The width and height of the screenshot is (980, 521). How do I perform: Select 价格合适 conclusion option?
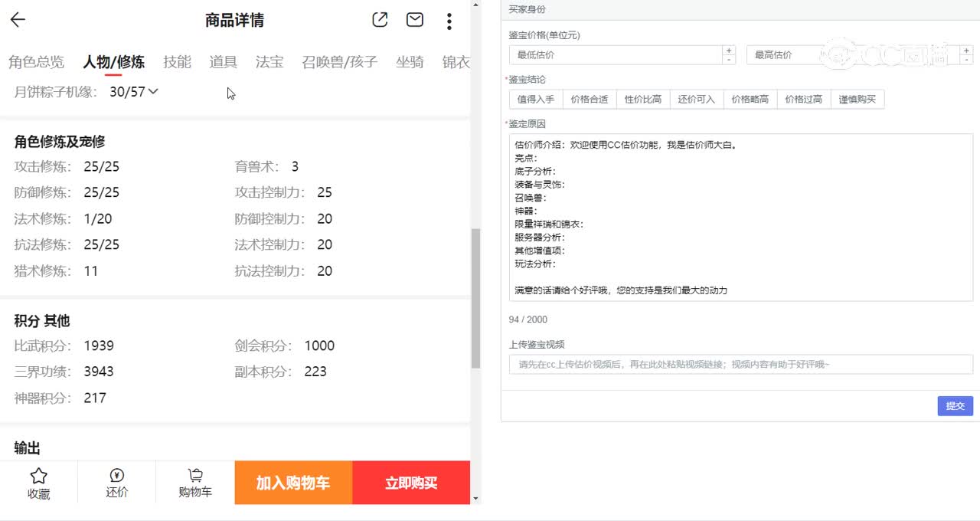tap(590, 99)
